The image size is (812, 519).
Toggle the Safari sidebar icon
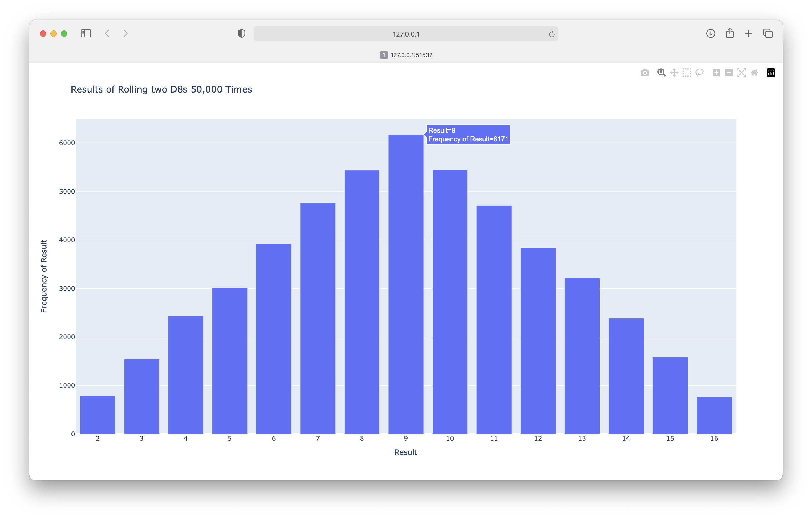click(86, 33)
